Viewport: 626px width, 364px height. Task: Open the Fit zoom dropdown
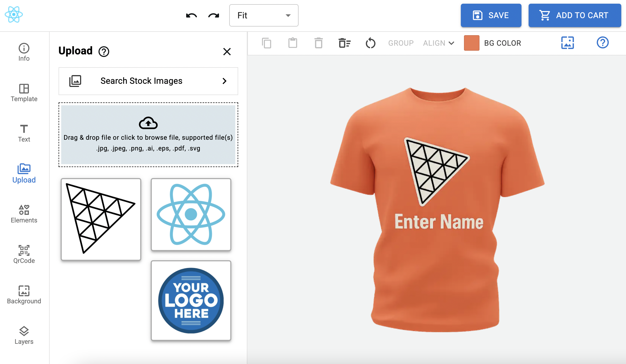click(264, 15)
